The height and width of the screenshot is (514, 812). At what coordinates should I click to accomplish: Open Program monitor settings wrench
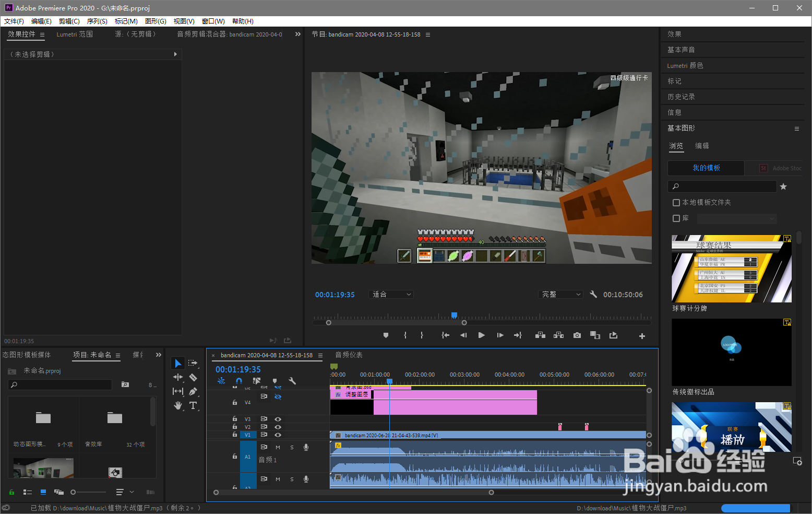tap(593, 294)
